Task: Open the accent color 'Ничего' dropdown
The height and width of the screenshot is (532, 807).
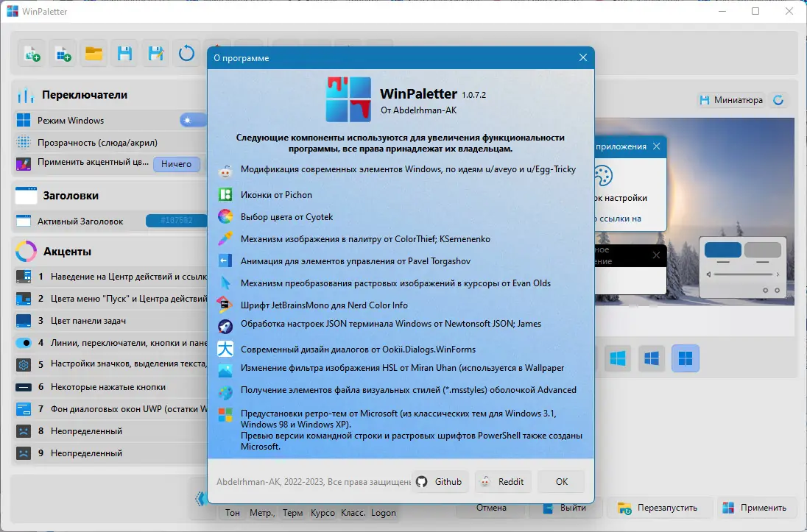Action: click(x=176, y=163)
